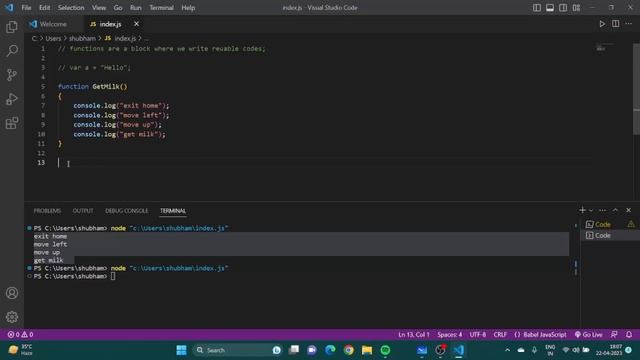Open the Source Control view
The width and height of the screenshot is (640, 360).
(x=12, y=75)
